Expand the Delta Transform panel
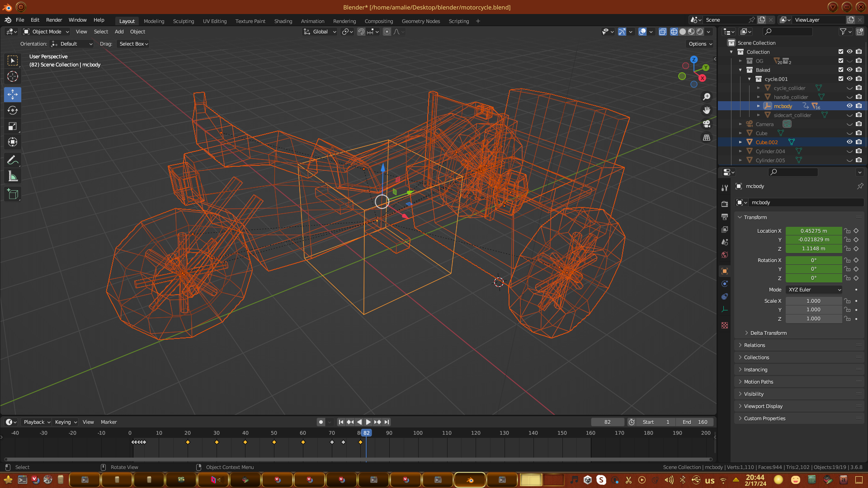 click(768, 333)
